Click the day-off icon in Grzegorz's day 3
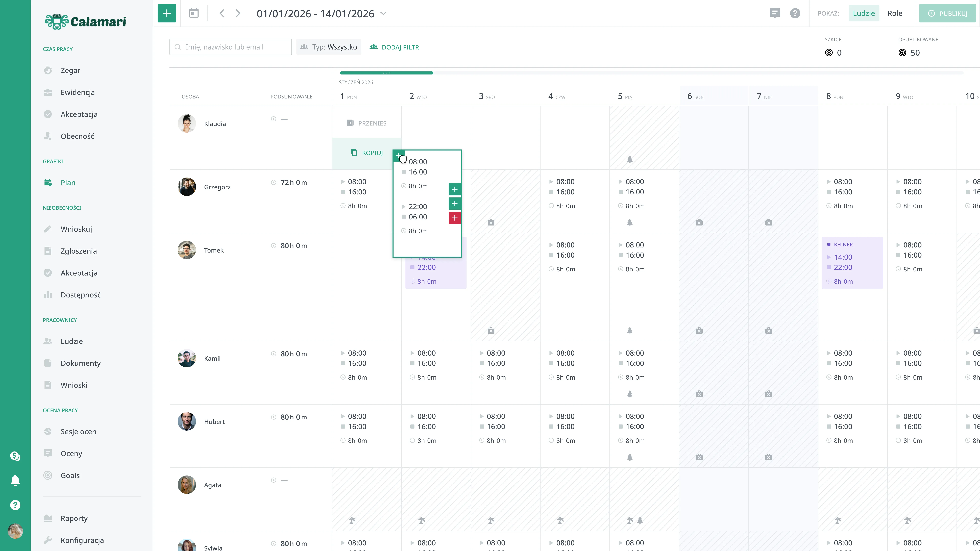Image resolution: width=980 pixels, height=551 pixels. [491, 222]
